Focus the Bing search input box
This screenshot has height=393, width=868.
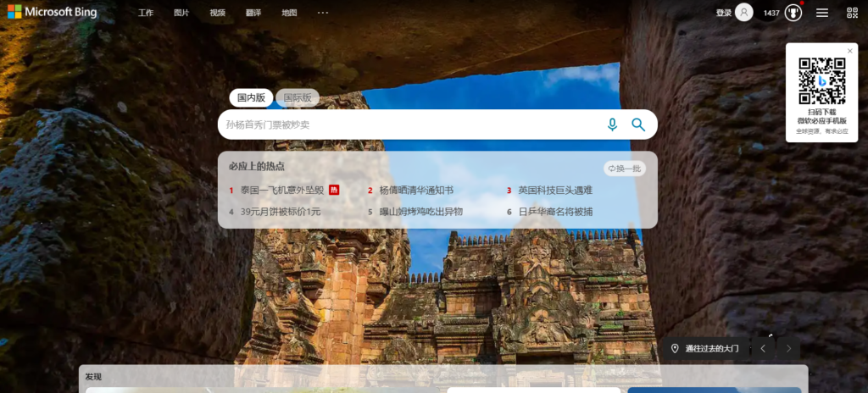click(x=407, y=125)
